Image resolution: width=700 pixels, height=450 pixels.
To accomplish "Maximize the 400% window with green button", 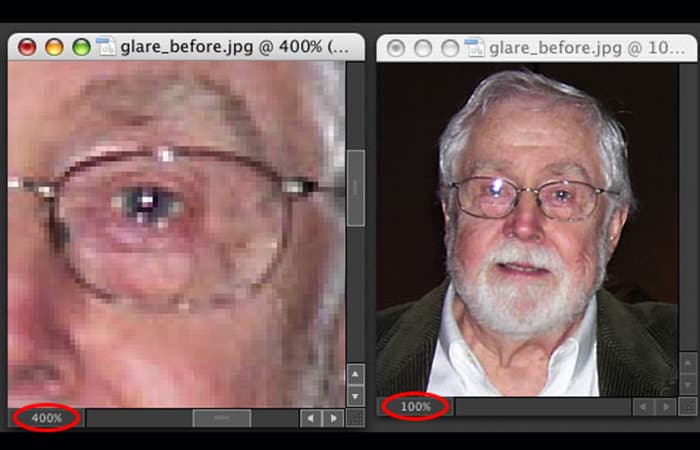I will click(x=81, y=47).
